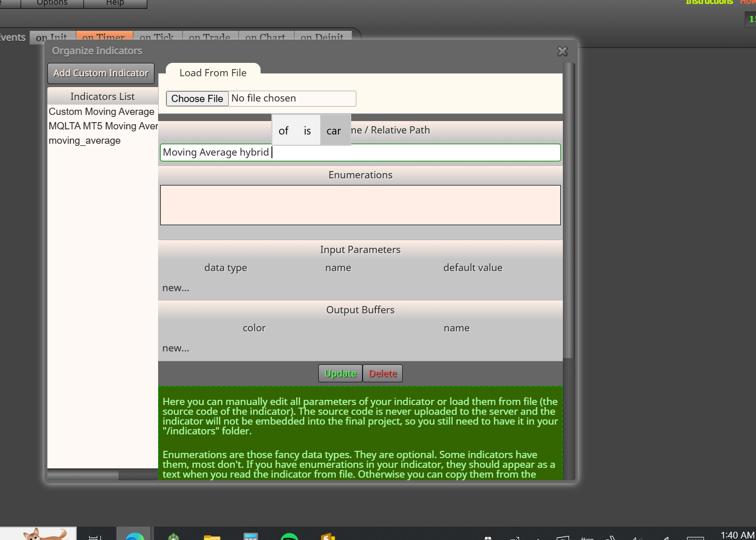The height and width of the screenshot is (540, 756).
Task: Pick the 'car' autocomplete suggestion
Action: [x=334, y=131]
